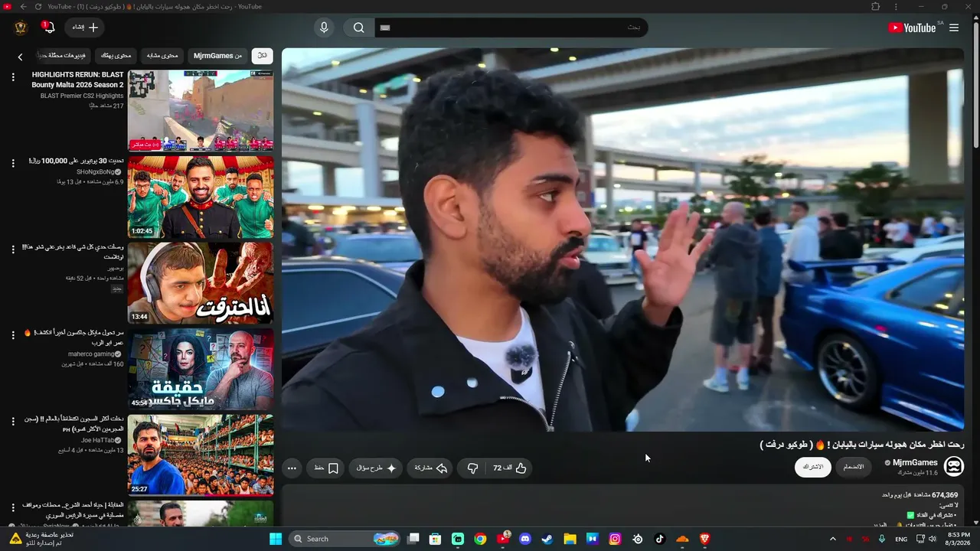Open more actions ellipsis under the video
The width and height of the screenshot is (980, 551).
292,468
